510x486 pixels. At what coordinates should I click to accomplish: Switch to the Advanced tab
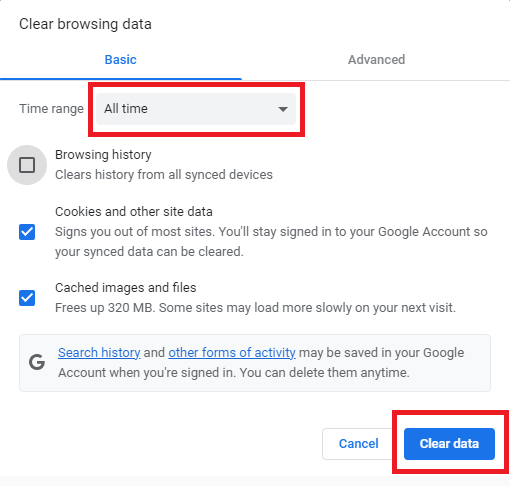point(376,60)
